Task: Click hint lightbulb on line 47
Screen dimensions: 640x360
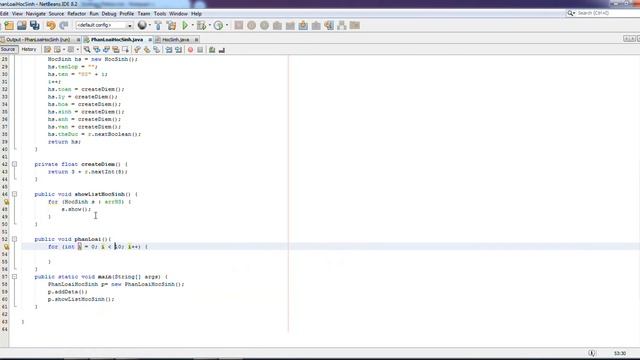Action: pos(6,202)
